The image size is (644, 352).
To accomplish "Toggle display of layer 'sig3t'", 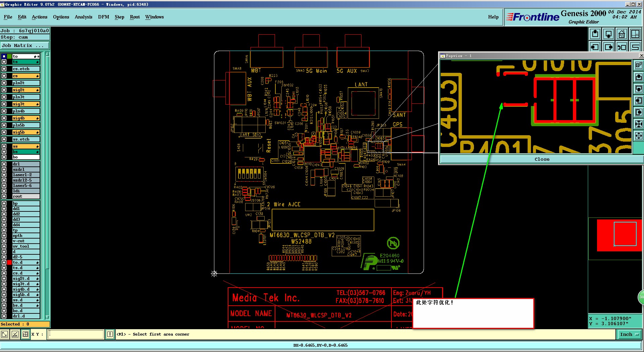I will [x=4, y=104].
